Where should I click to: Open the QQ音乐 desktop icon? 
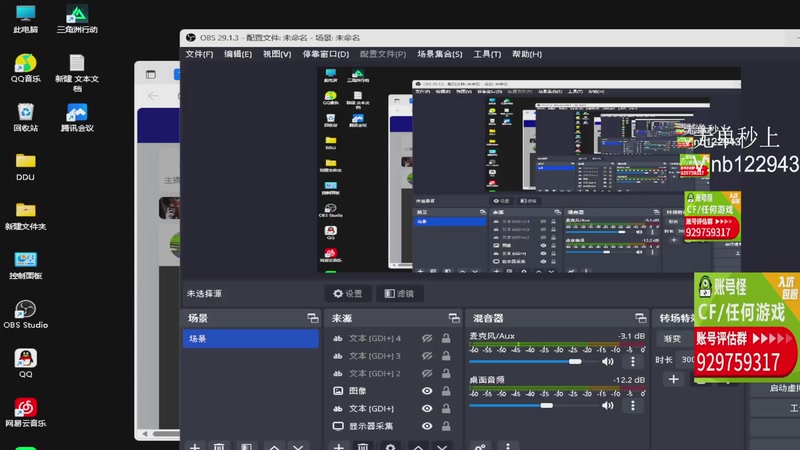(x=26, y=68)
